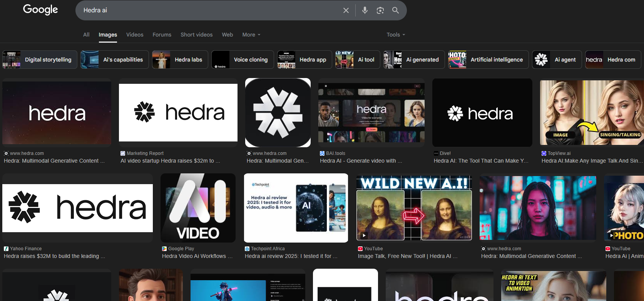644x301 pixels.
Task: Open neon city woman portrait image
Action: coord(538,208)
